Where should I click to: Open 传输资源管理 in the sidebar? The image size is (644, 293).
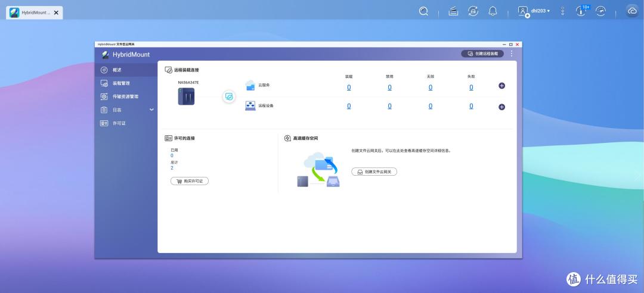(x=126, y=97)
